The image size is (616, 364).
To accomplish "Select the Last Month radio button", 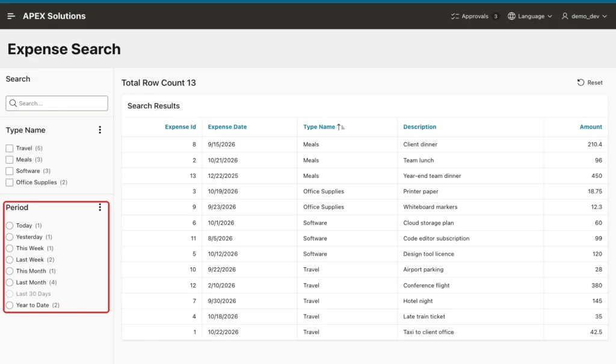I will click(10, 283).
